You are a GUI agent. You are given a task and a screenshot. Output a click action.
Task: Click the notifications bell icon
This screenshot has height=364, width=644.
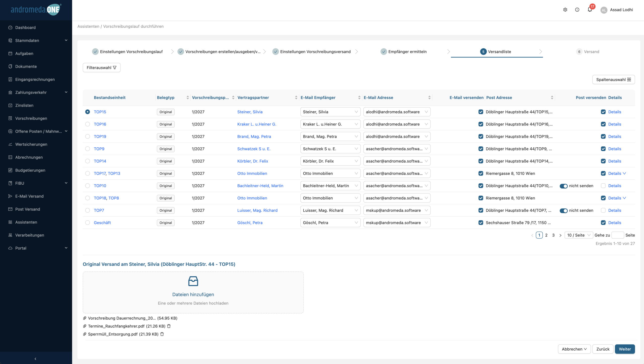[x=589, y=10]
